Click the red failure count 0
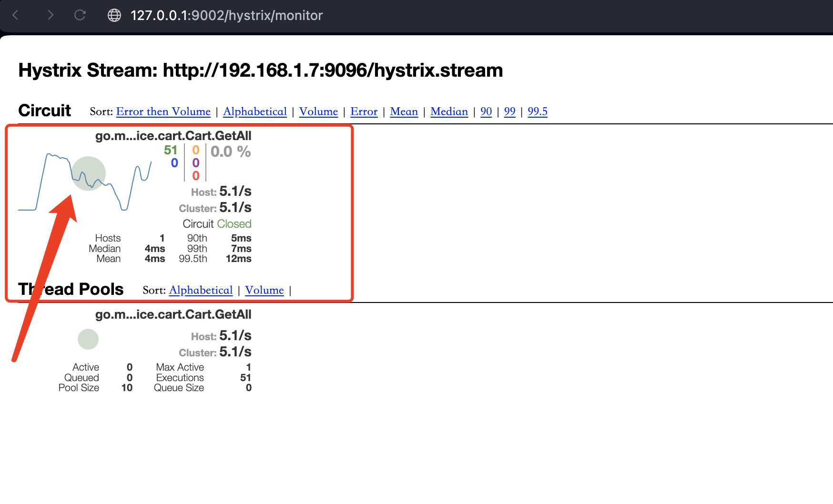 pos(195,176)
